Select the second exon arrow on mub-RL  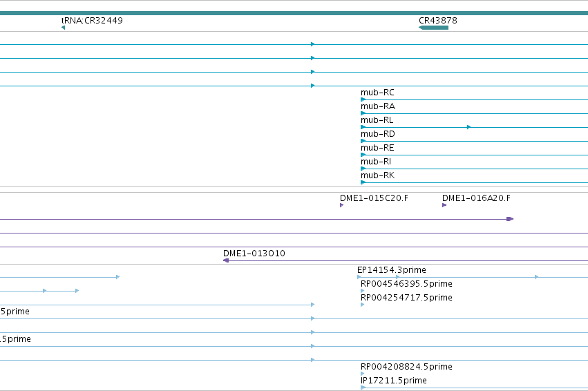(468, 128)
